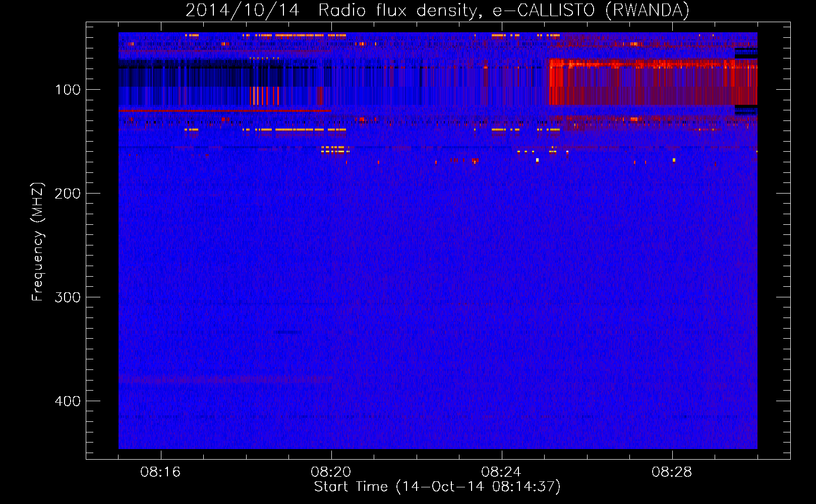
Task: Click the plot title mentioning e-CALLISTO (RWANDA)
Action: coord(437,10)
